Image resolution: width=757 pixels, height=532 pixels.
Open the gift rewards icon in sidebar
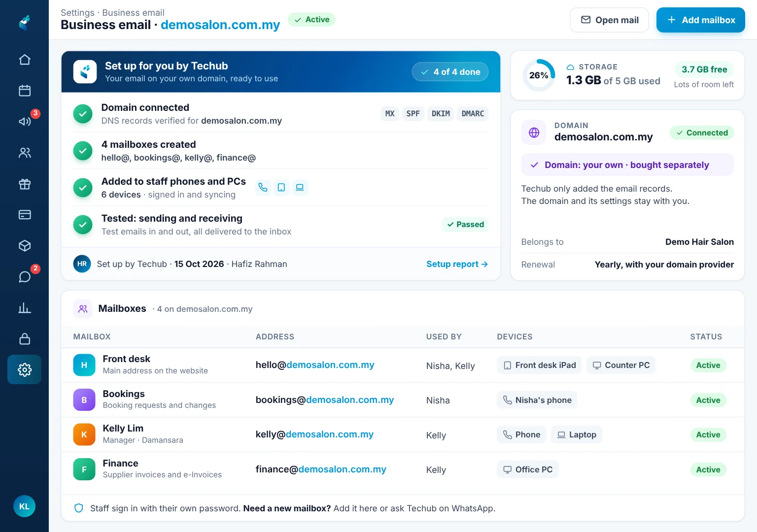pos(25,184)
